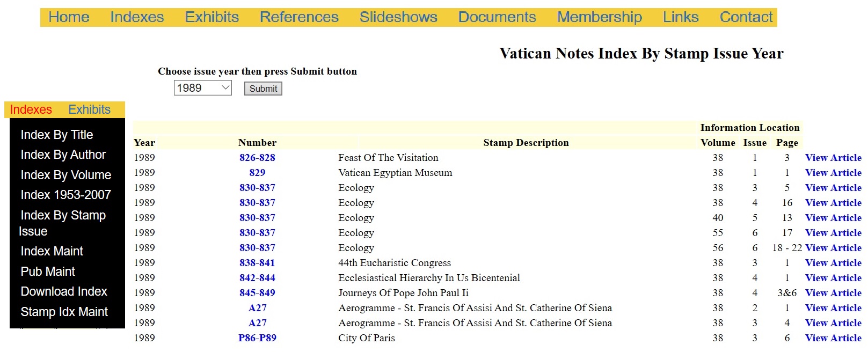Click stamp number 826-828 link

(257, 158)
